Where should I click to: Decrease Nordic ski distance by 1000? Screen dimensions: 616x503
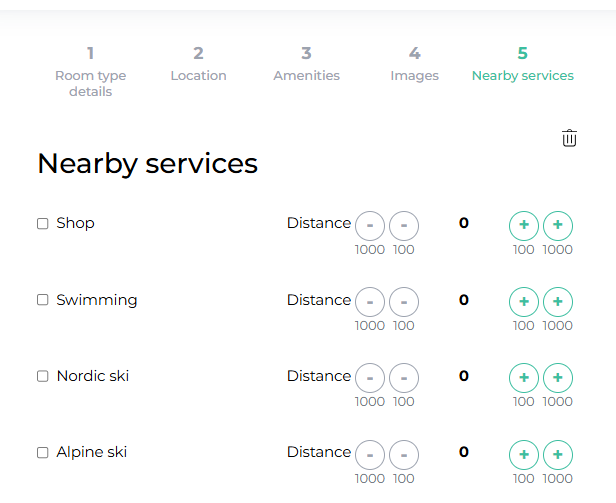(x=370, y=377)
